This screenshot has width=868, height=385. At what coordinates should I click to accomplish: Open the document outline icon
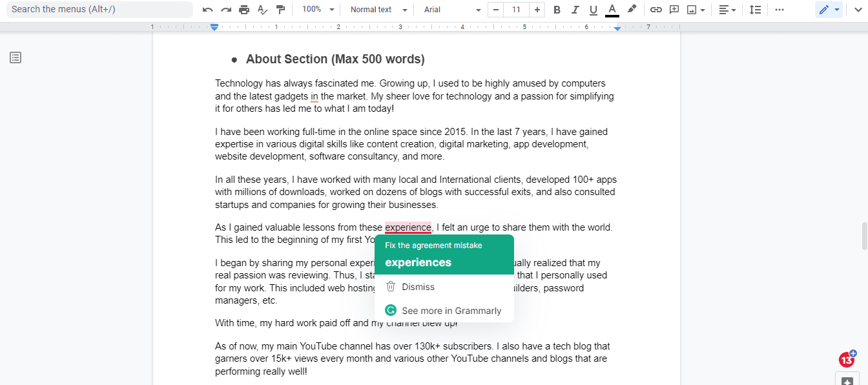[15, 57]
